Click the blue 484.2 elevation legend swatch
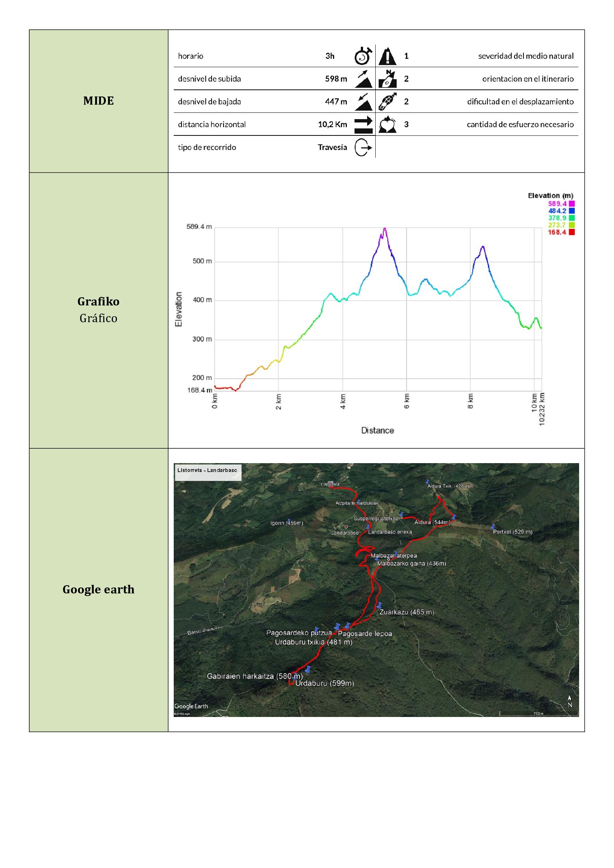614x868 pixels. coord(571,211)
